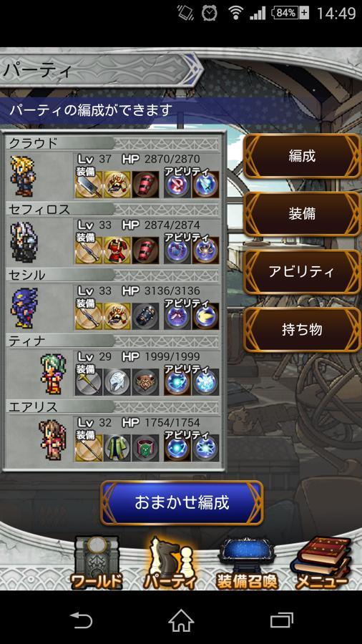Tap Cloud's buster sword weapon icon

tap(88, 185)
